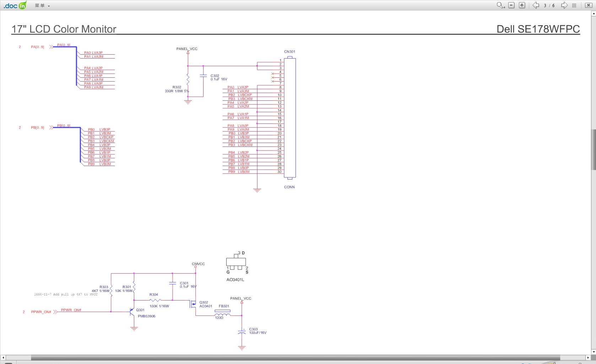The width and height of the screenshot is (596, 364).
Task: Click the '330R 1/8W 5%' value
Action: tap(177, 91)
